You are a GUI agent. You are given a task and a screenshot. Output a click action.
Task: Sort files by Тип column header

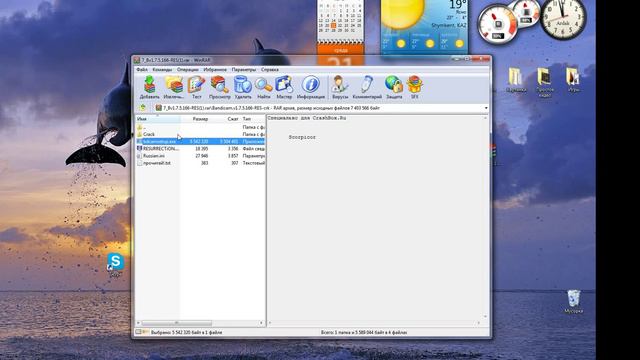coord(253,119)
